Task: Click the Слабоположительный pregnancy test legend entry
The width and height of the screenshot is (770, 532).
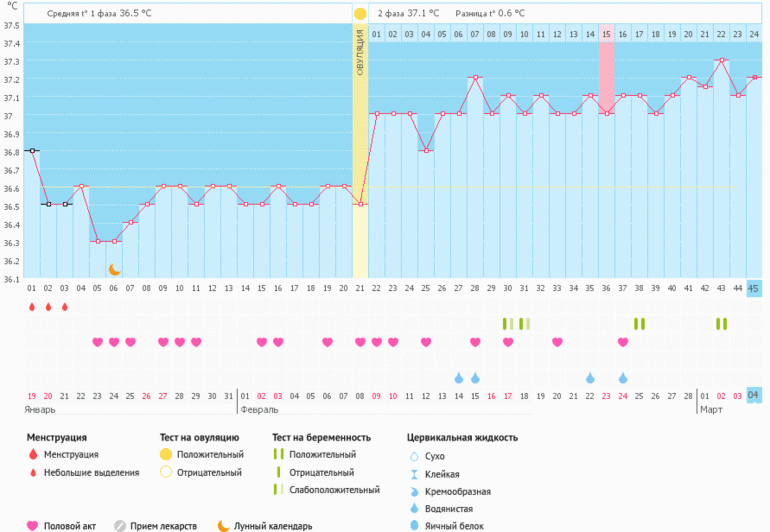Action: click(334, 490)
